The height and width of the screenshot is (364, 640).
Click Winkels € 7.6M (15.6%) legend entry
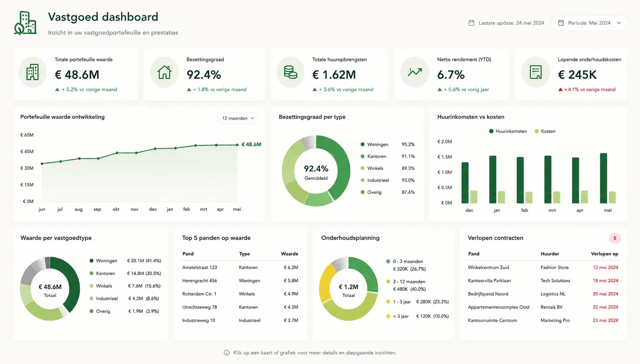125,286
